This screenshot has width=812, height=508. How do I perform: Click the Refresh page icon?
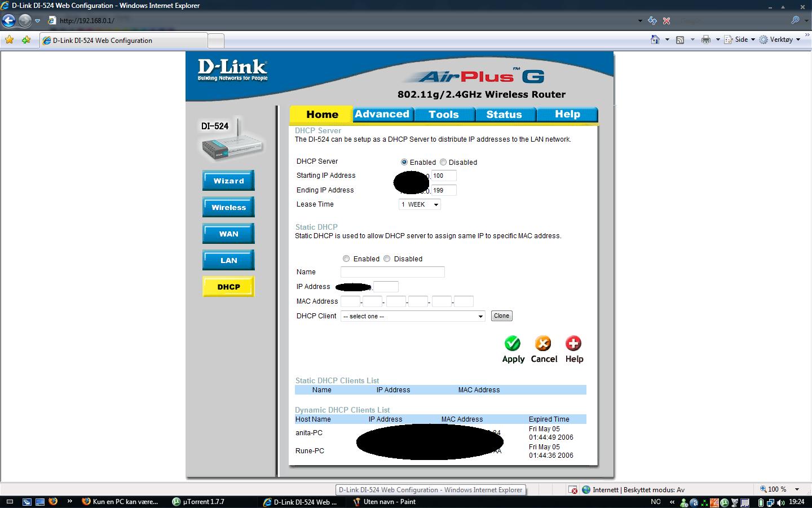click(652, 20)
